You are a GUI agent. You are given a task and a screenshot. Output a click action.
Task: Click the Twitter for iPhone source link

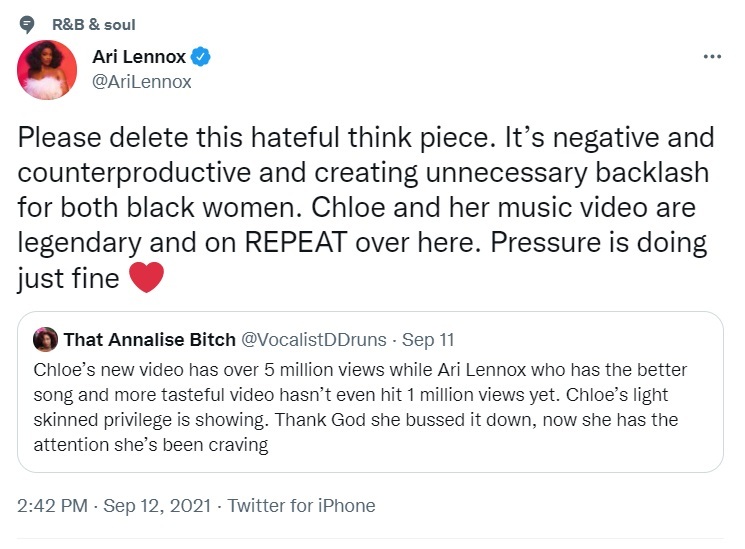click(x=301, y=505)
